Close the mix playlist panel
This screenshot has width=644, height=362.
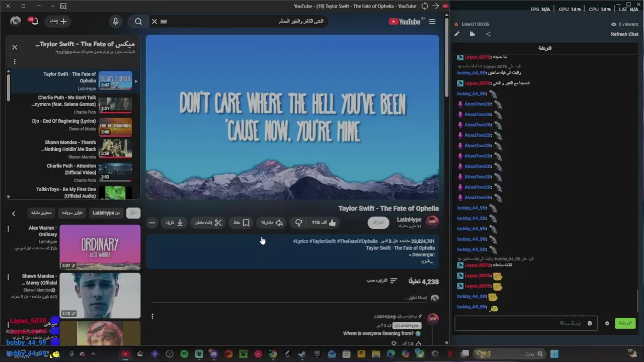tap(15, 47)
